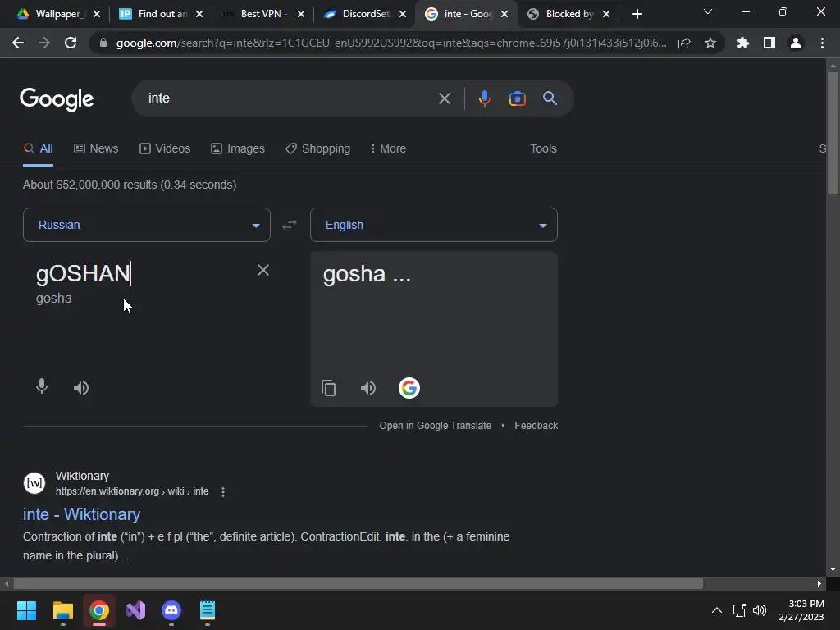Open a new tab with the plus button
Viewport: 840px width, 630px height.
click(x=637, y=14)
